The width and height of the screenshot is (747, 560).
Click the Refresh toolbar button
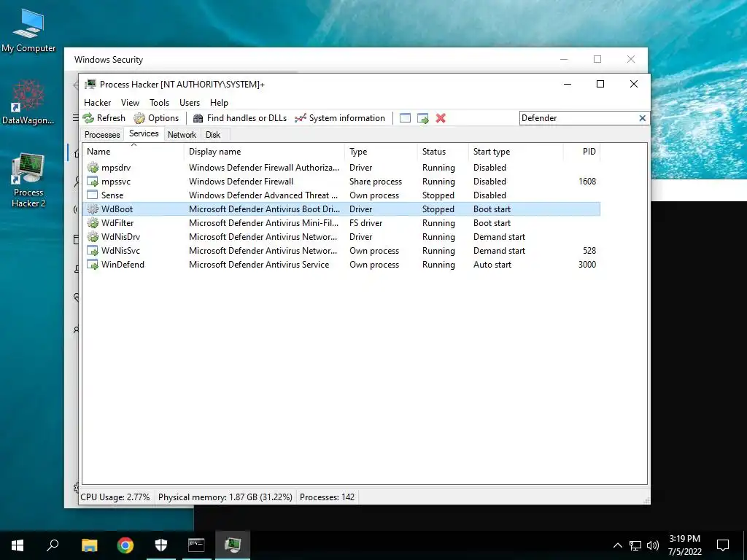pos(104,118)
